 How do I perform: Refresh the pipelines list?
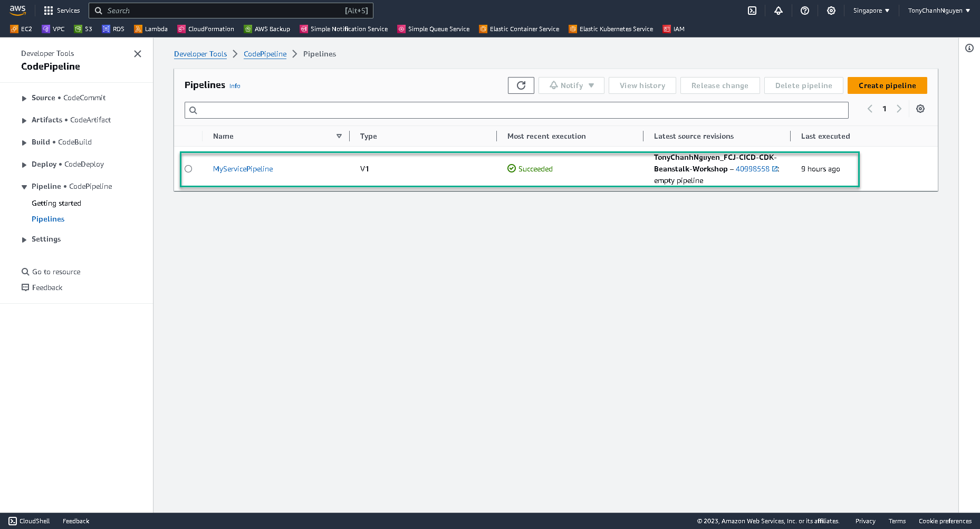point(521,85)
